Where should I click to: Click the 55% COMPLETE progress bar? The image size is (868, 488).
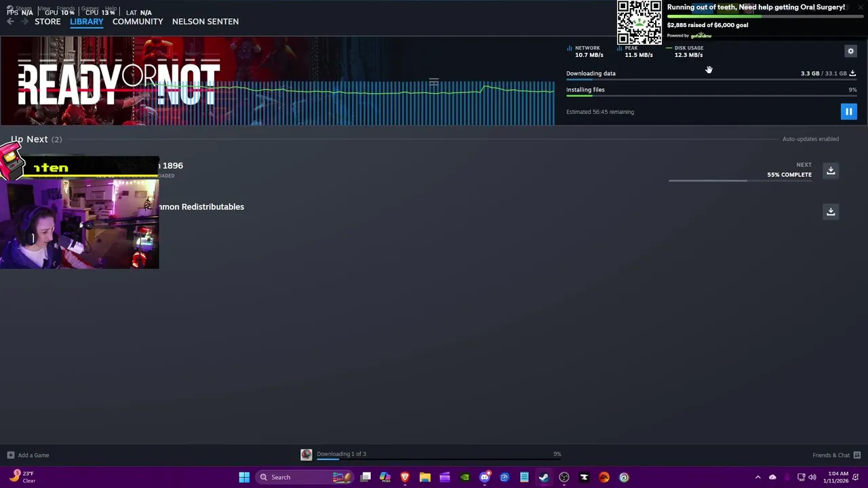pyautogui.click(x=740, y=180)
